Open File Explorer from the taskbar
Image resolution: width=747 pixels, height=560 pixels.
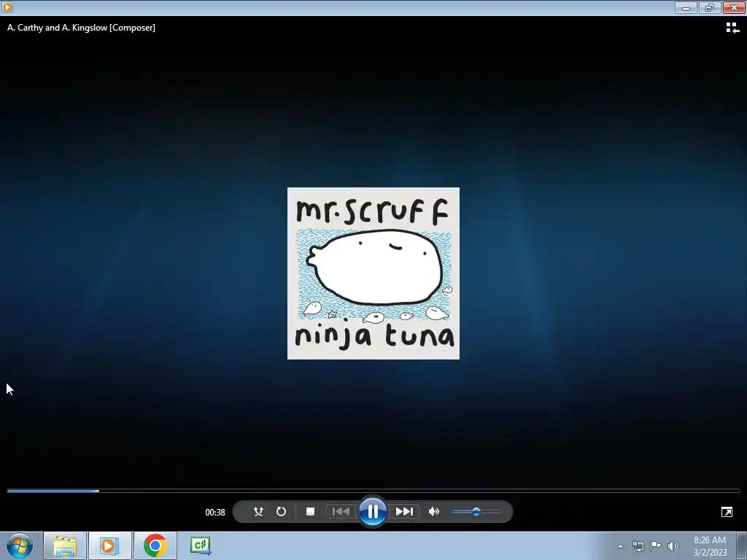coord(65,545)
